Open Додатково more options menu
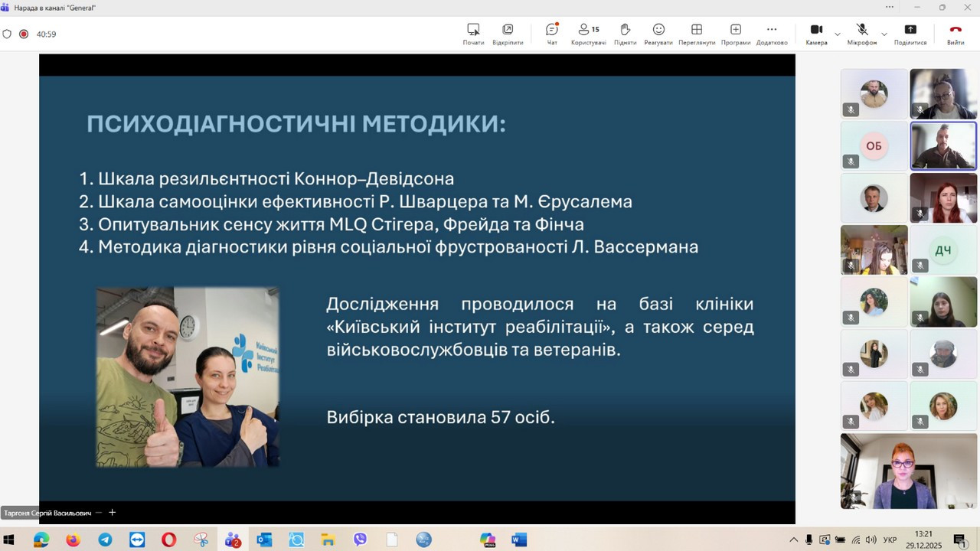The height and width of the screenshot is (551, 980). coord(771,33)
